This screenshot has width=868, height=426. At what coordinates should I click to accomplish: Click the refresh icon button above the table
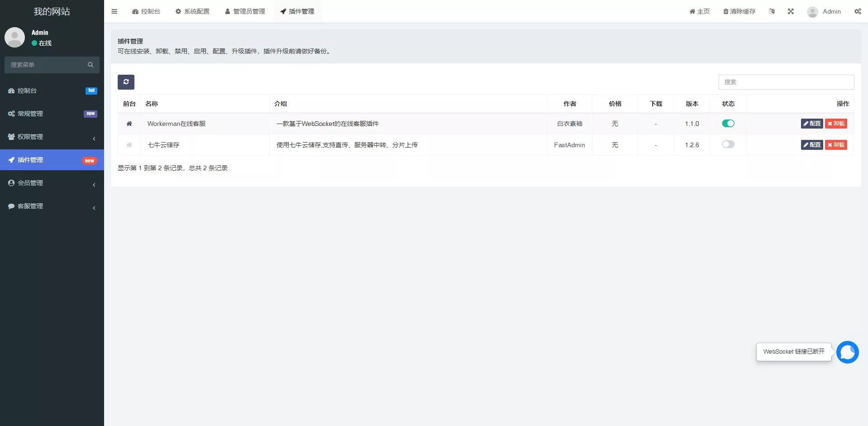[126, 82]
